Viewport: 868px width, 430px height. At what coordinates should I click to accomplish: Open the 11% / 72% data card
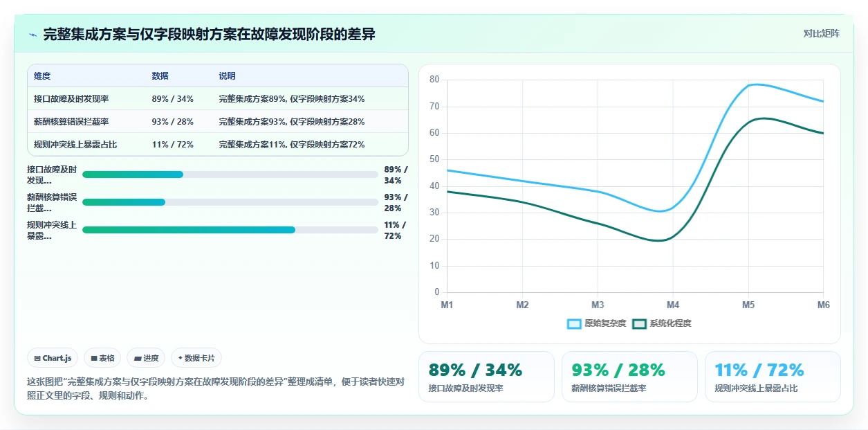pyautogui.click(x=773, y=377)
